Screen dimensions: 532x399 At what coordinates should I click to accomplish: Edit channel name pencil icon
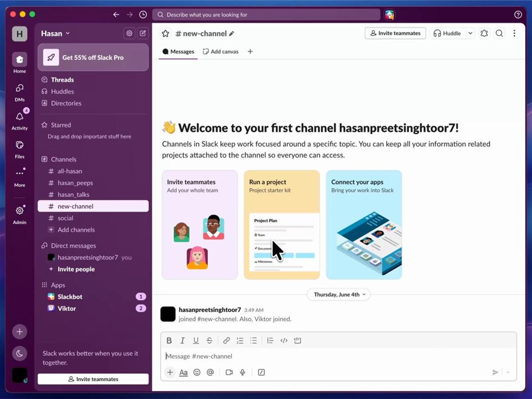tap(231, 34)
